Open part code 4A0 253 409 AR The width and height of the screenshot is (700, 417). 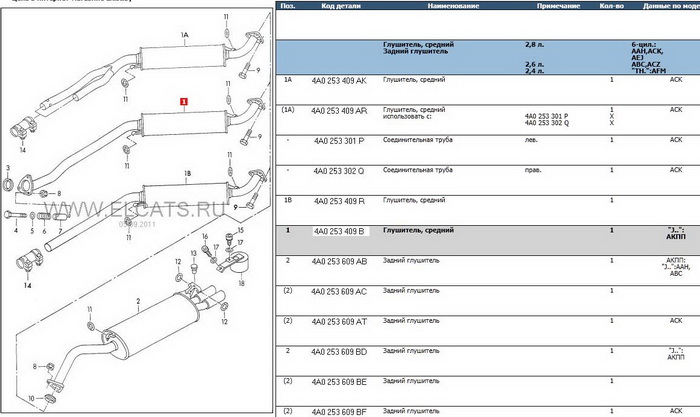(340, 109)
